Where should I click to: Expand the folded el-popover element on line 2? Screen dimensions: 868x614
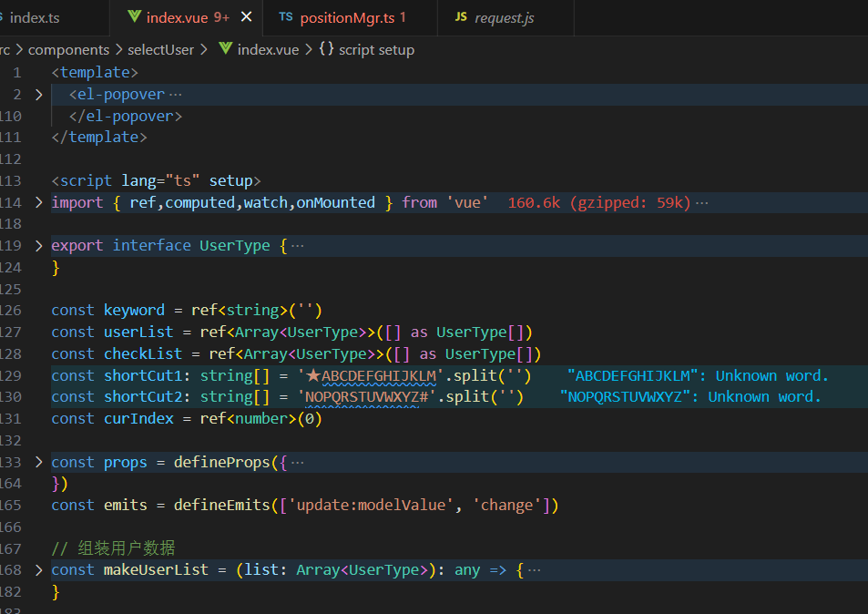[37, 93]
